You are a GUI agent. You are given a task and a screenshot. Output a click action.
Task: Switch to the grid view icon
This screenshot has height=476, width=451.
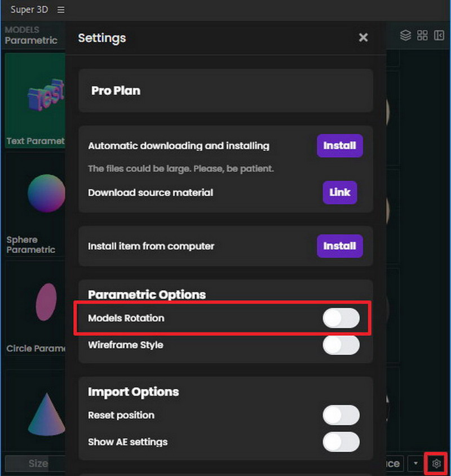[422, 35]
